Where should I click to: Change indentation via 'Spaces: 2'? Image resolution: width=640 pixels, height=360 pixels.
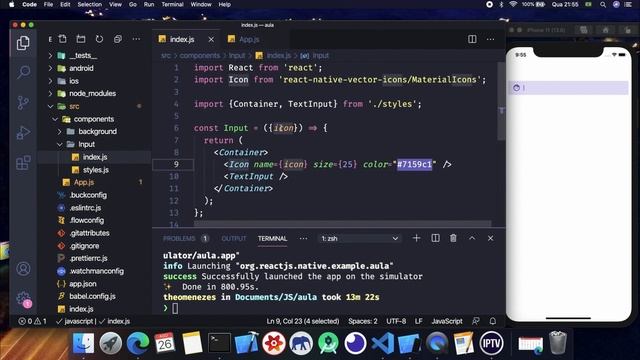pos(362,321)
